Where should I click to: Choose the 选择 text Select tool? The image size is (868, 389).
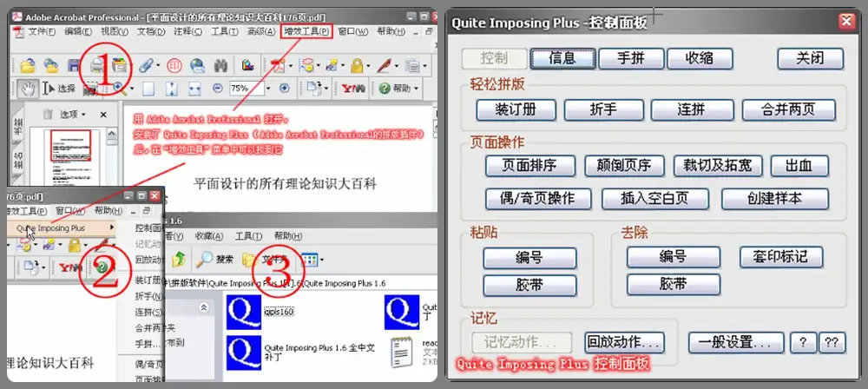pos(59,88)
